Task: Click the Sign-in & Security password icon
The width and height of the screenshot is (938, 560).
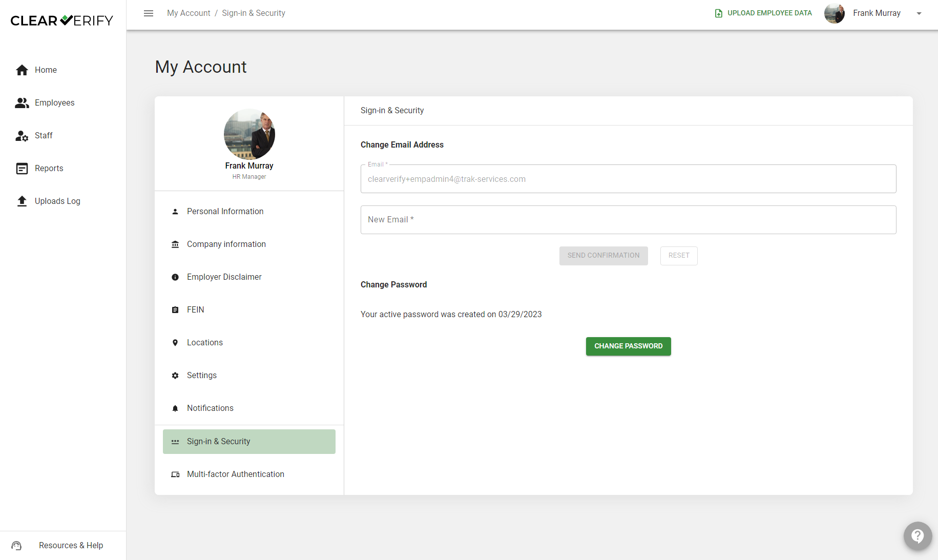Action: click(x=175, y=442)
